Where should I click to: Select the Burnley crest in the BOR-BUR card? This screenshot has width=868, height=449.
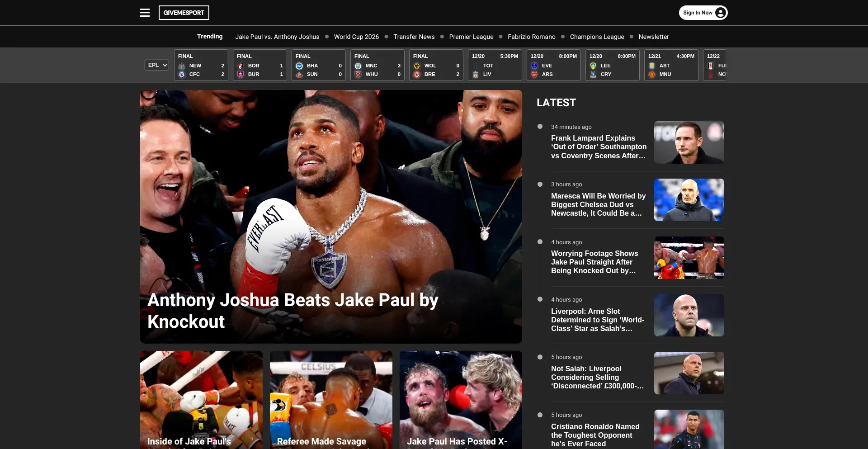[241, 74]
